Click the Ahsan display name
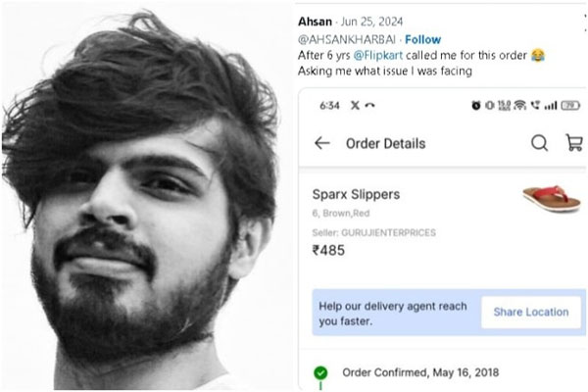The width and height of the screenshot is (588, 392). coord(313,22)
